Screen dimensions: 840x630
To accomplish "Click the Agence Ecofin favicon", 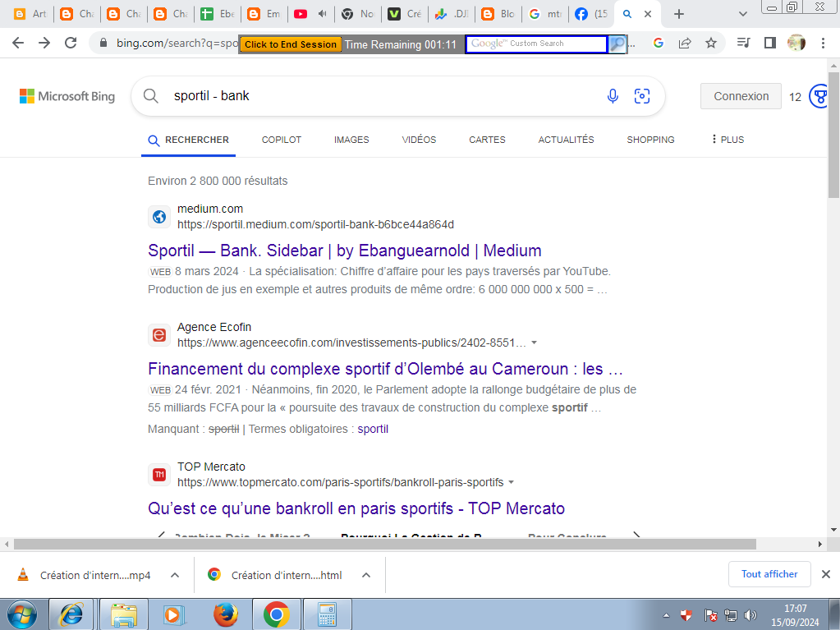I will coord(159,335).
